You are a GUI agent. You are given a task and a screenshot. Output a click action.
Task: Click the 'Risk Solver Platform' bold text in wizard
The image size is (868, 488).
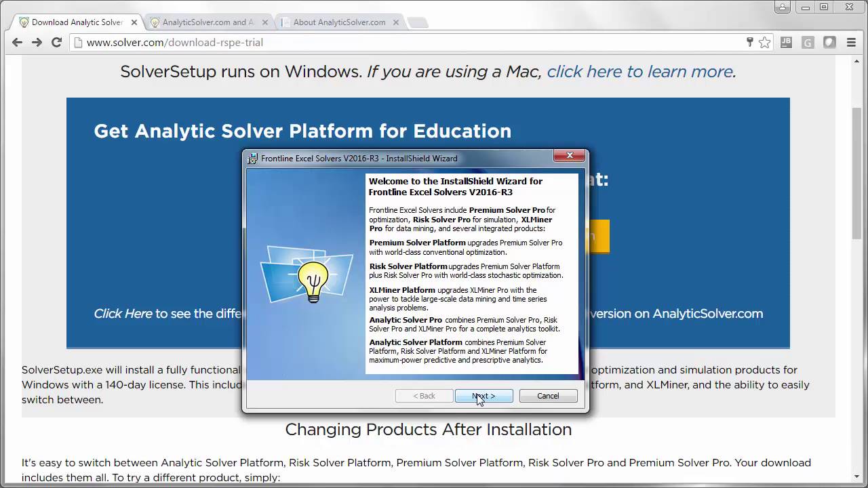[x=408, y=266]
